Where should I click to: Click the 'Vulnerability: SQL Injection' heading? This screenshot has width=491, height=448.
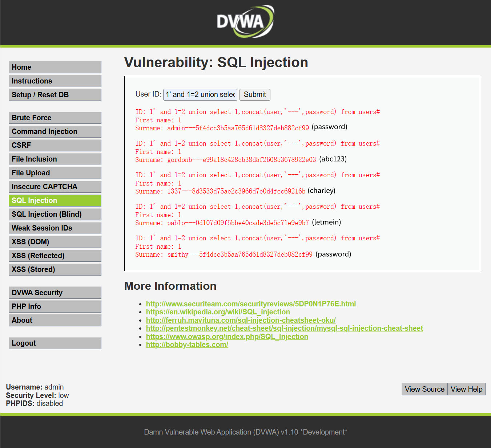pyautogui.click(x=216, y=62)
